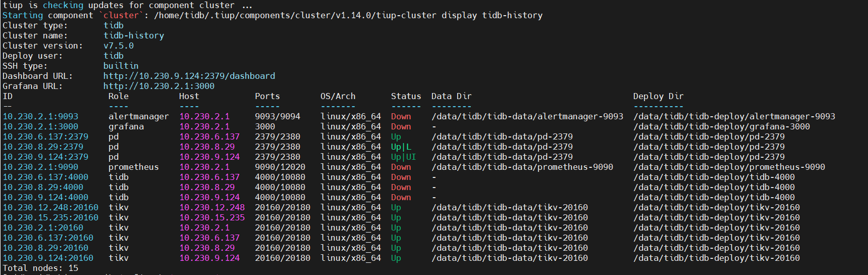
Task: Click the grafana role cell
Action: tap(126, 126)
